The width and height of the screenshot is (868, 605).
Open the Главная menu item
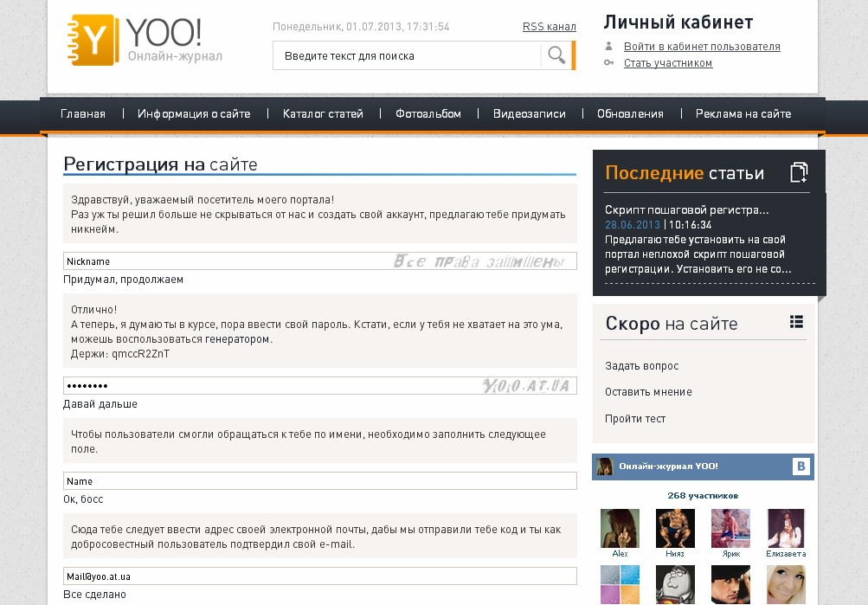pyautogui.click(x=83, y=114)
